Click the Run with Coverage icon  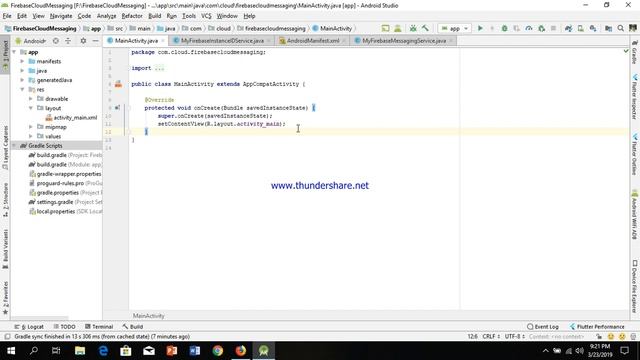click(x=517, y=29)
